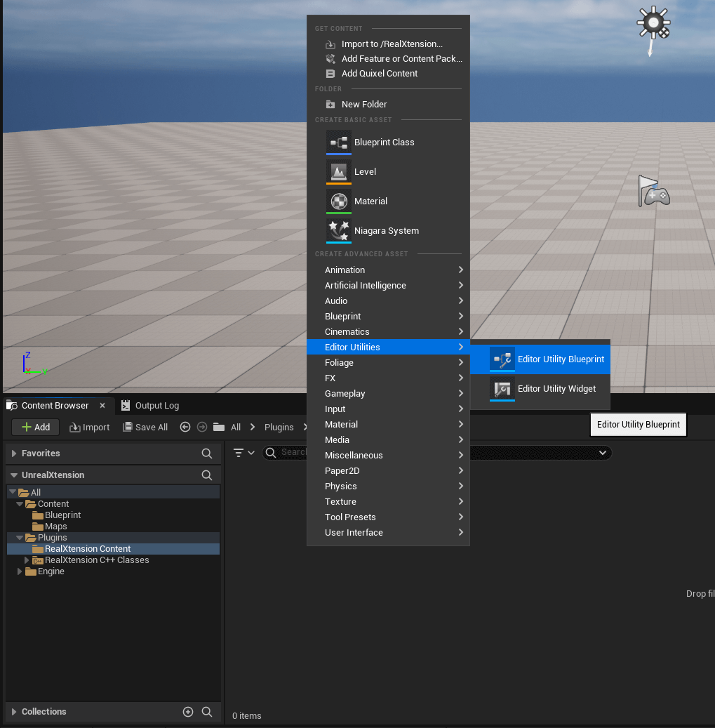Click the search icon in Favorites header
The image size is (715, 728).
(207, 454)
